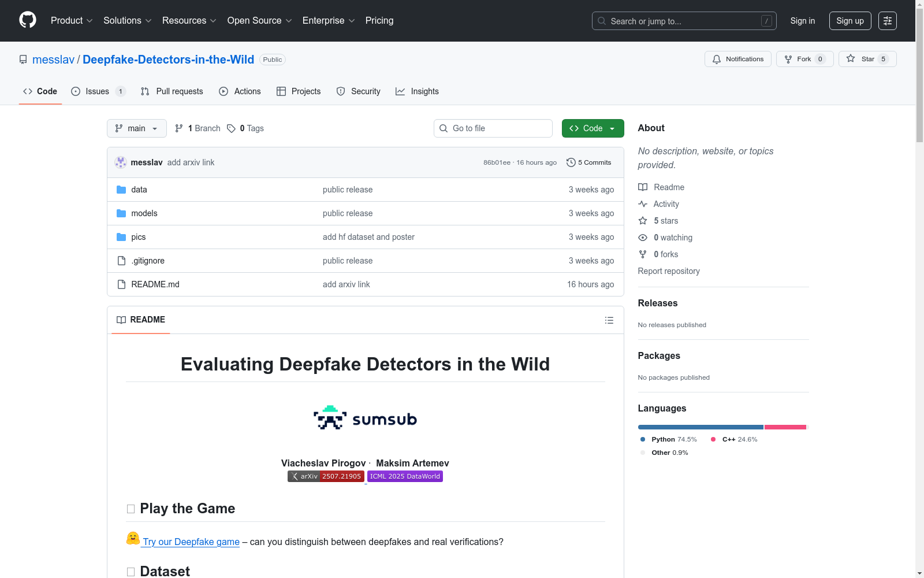Click the Activity pulse icon
The image size is (924, 578).
point(643,204)
